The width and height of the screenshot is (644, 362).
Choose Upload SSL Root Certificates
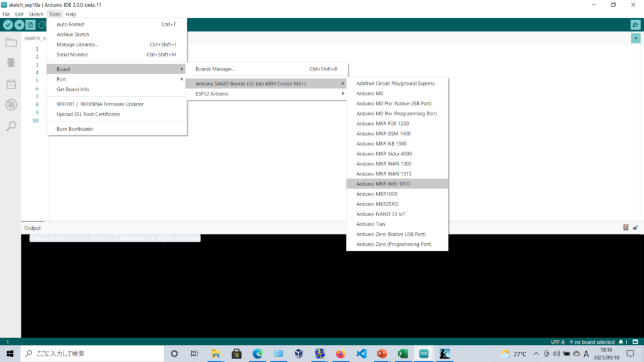click(x=116, y=114)
